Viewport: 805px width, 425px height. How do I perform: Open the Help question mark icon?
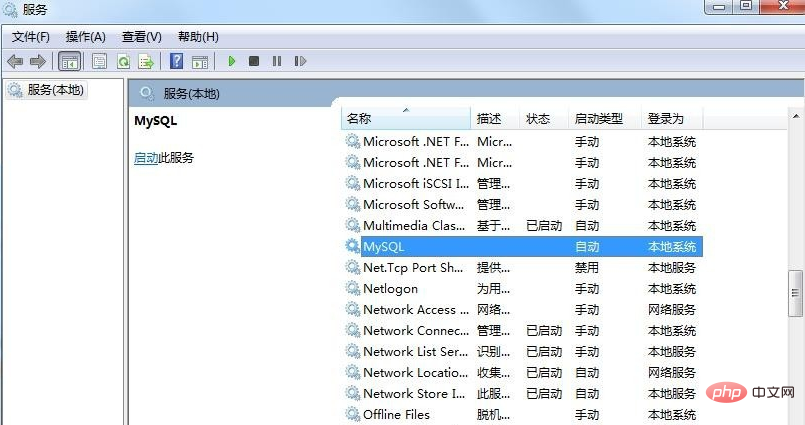click(x=176, y=61)
